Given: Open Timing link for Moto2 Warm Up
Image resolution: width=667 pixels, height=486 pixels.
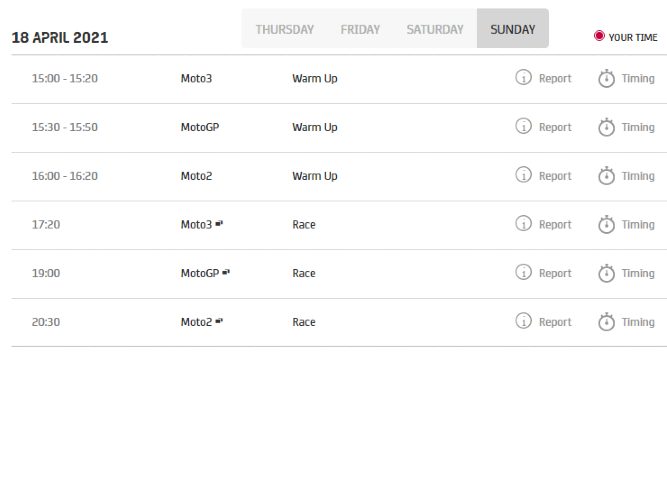Looking at the screenshot, I should coord(638,176).
